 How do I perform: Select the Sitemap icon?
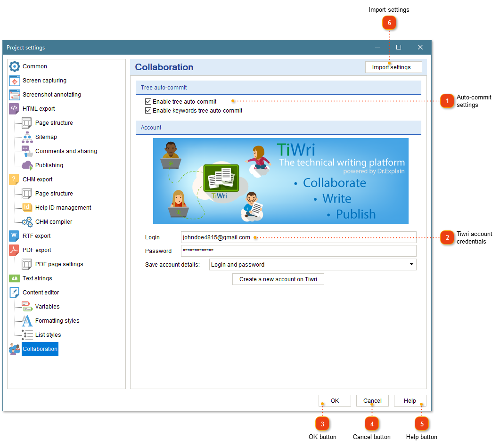pos(26,137)
